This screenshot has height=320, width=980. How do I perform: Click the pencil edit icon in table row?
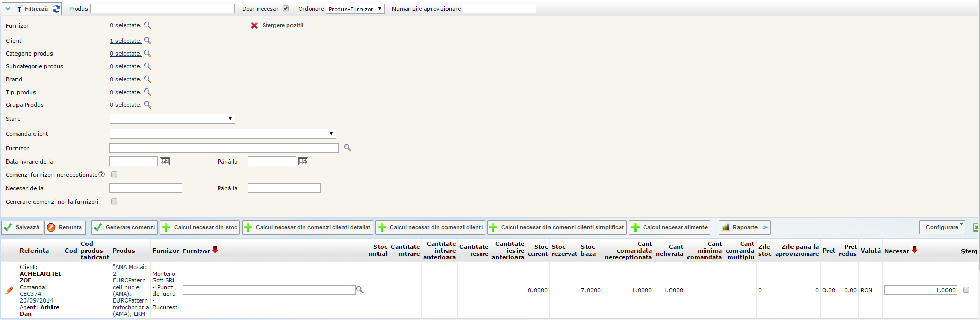click(9, 290)
